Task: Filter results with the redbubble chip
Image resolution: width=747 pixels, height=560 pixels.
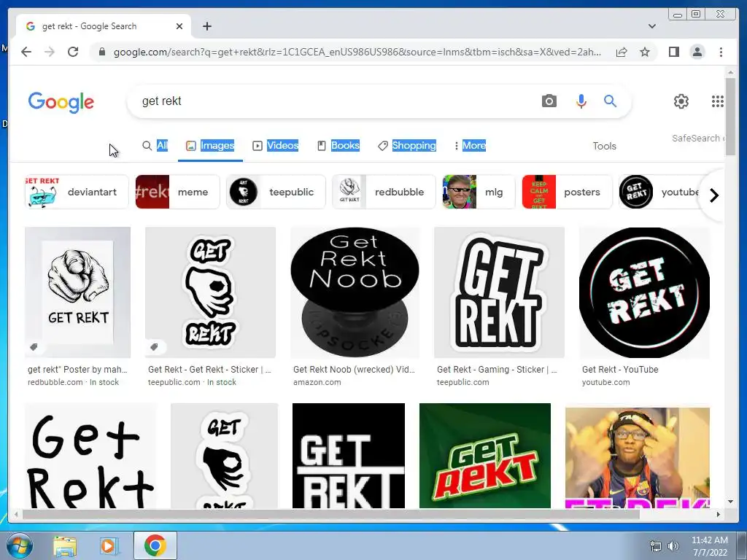Action: pyautogui.click(x=384, y=192)
